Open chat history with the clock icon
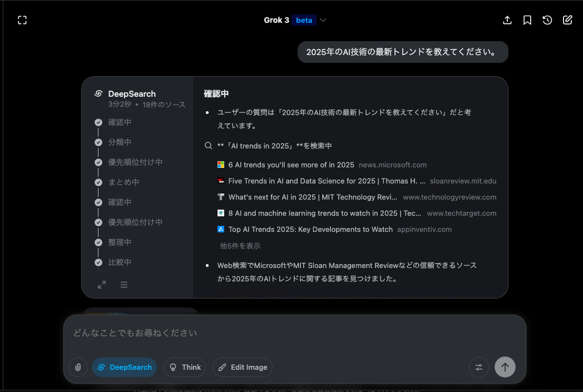583x392 pixels. click(x=547, y=20)
